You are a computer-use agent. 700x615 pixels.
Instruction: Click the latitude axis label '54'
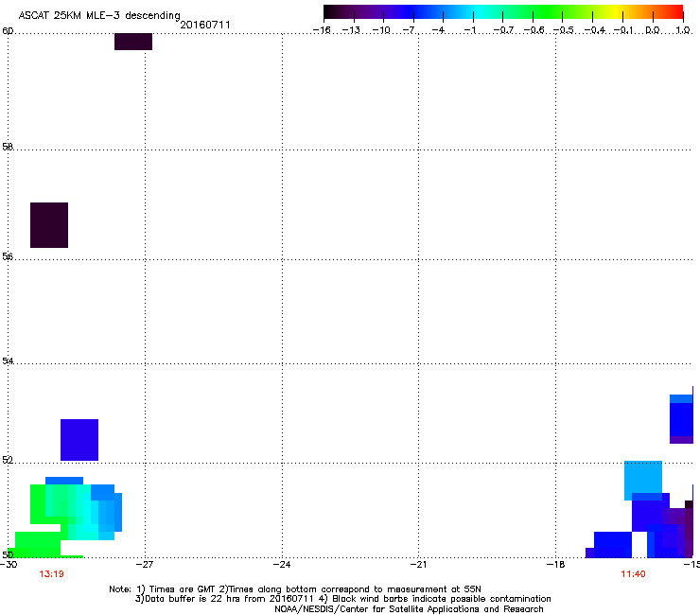tap(8, 360)
